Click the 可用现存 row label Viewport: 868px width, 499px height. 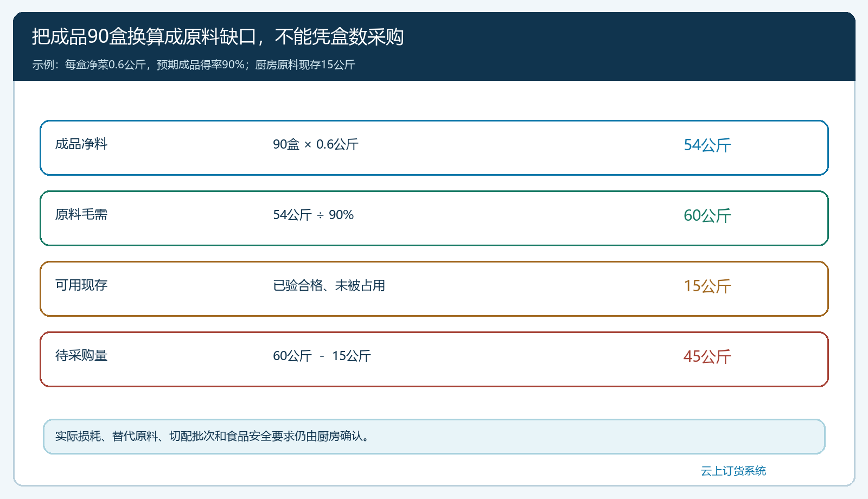click(x=81, y=285)
